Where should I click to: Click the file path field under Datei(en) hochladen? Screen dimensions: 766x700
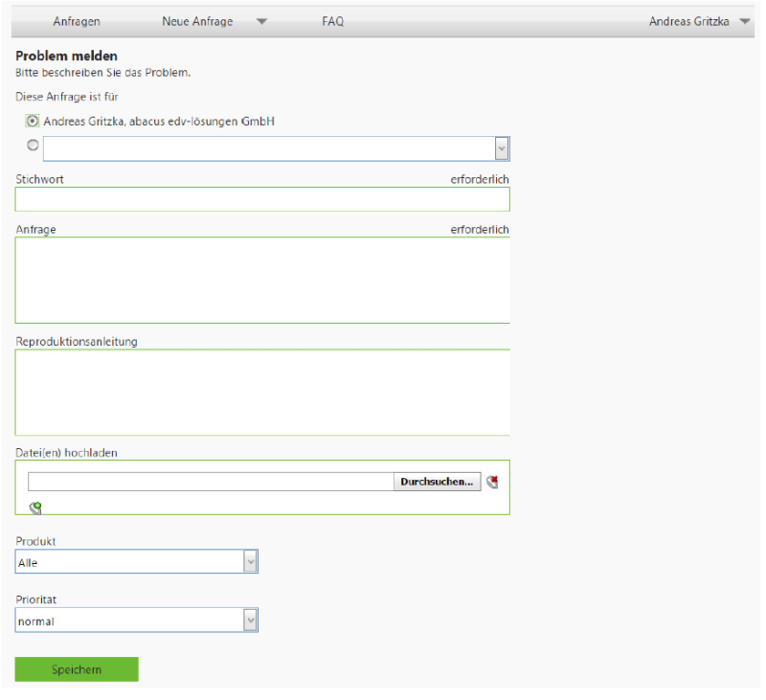coord(209,482)
